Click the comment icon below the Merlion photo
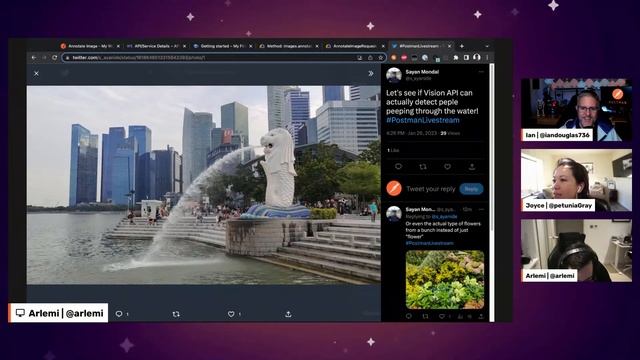 tap(119, 314)
